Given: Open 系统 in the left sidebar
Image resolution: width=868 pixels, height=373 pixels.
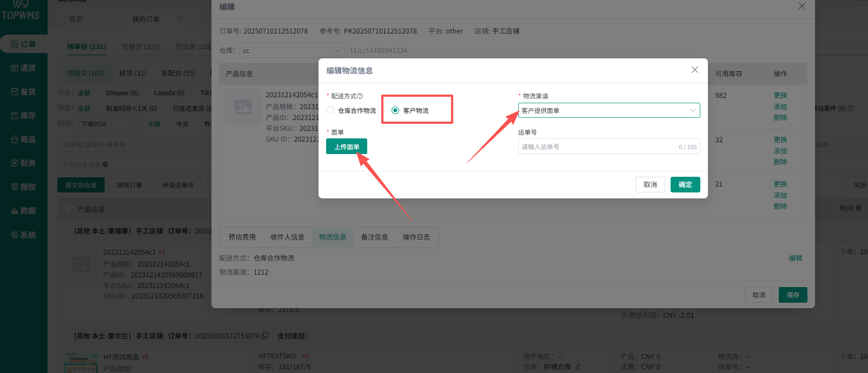Looking at the screenshot, I should click(x=23, y=235).
